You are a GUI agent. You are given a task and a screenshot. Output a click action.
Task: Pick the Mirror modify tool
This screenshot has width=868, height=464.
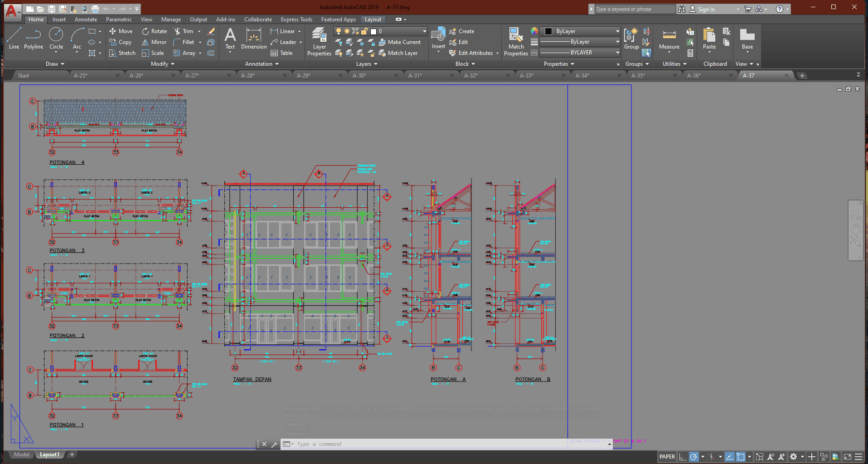pyautogui.click(x=154, y=42)
